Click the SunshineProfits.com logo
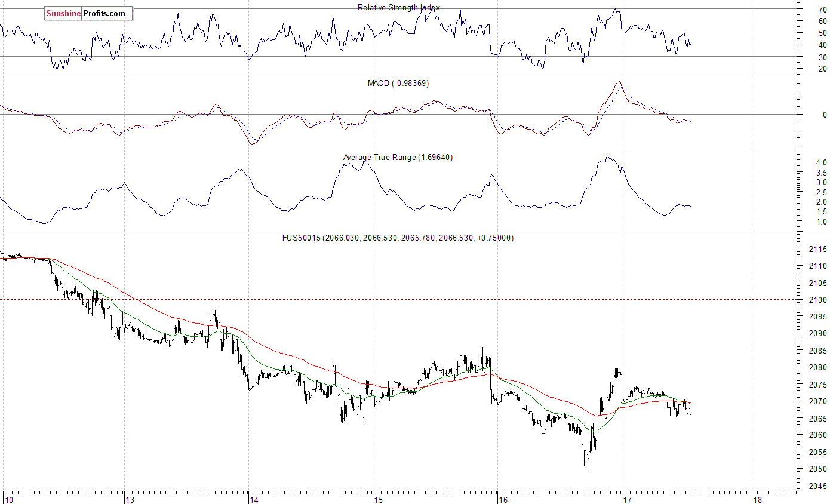 [x=88, y=13]
